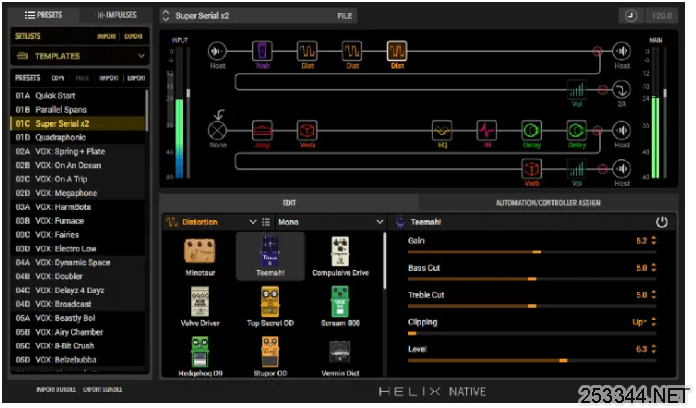Expand the Templates setlist dropdown

coord(80,56)
